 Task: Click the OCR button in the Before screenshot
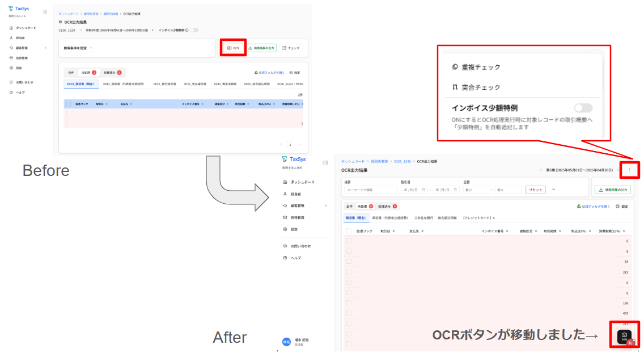tap(233, 48)
